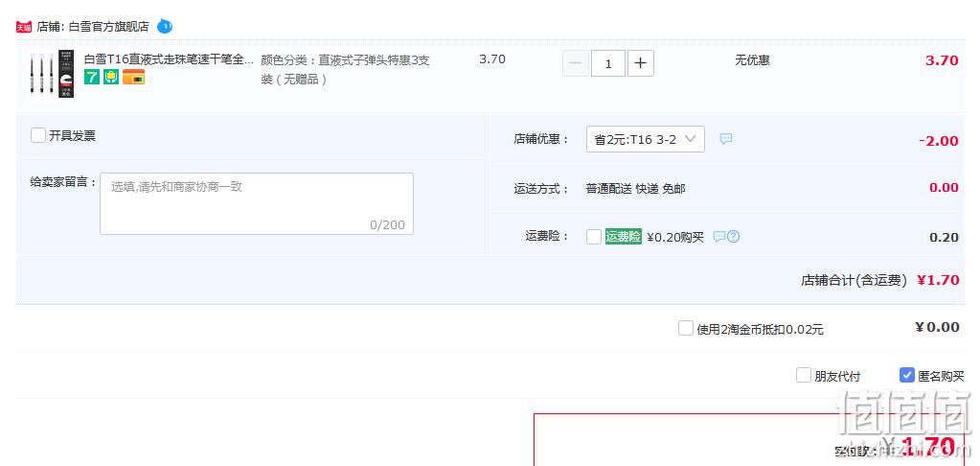
Task: Check the 运费险 purchase checkbox
Action: [x=594, y=237]
